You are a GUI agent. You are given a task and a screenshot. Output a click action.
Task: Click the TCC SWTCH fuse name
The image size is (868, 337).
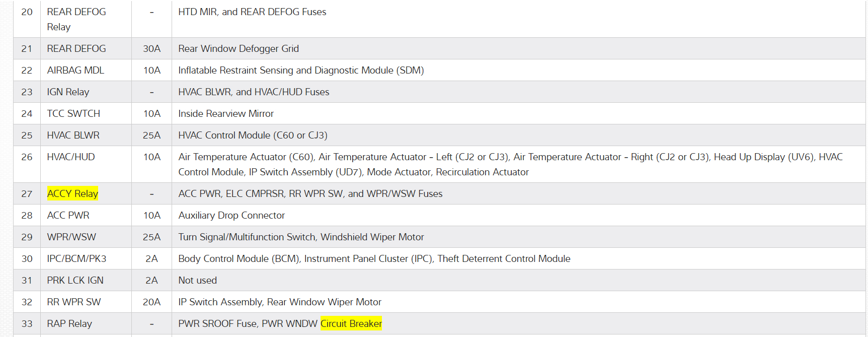point(73,113)
